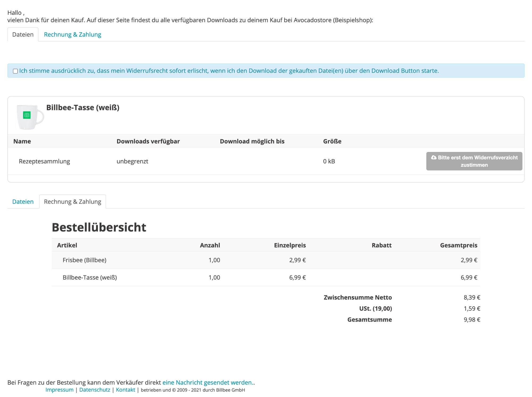Viewport: 532px width, 397px height.
Task: Click the 'unbegrenzt' downloads value
Action: [132, 161]
